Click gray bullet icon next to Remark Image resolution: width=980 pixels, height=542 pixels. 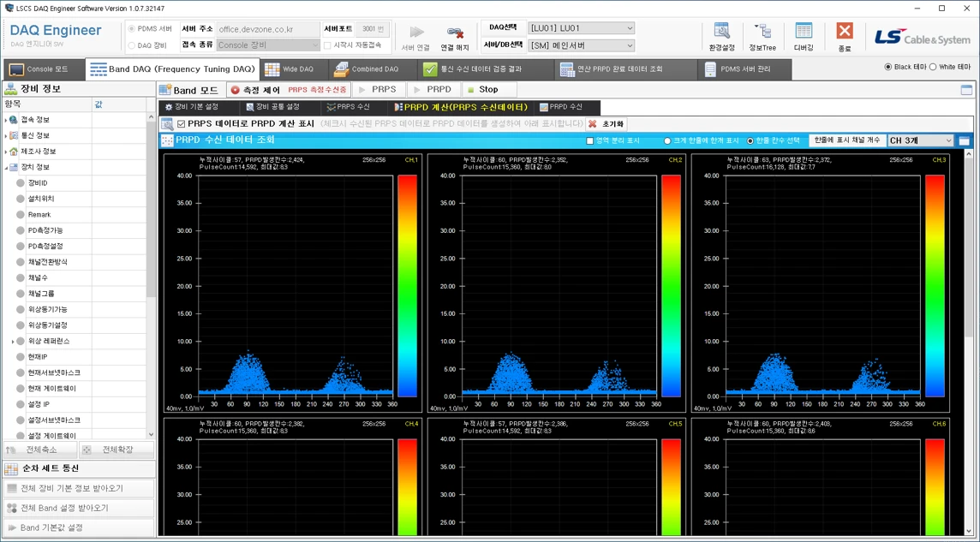pyautogui.click(x=21, y=215)
